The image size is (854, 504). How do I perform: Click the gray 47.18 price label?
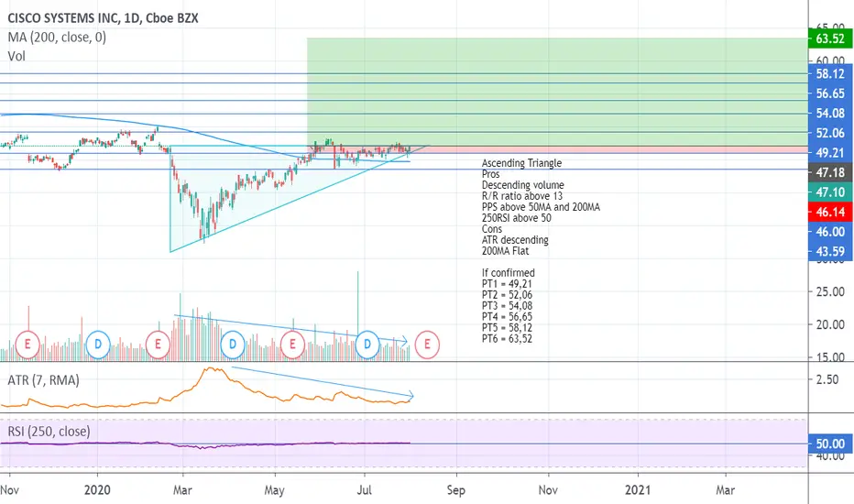pos(830,172)
